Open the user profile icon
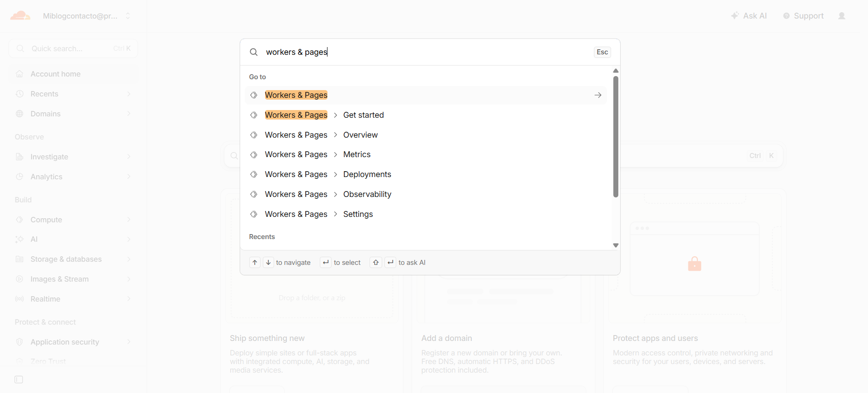This screenshot has width=868, height=393. pos(842,16)
